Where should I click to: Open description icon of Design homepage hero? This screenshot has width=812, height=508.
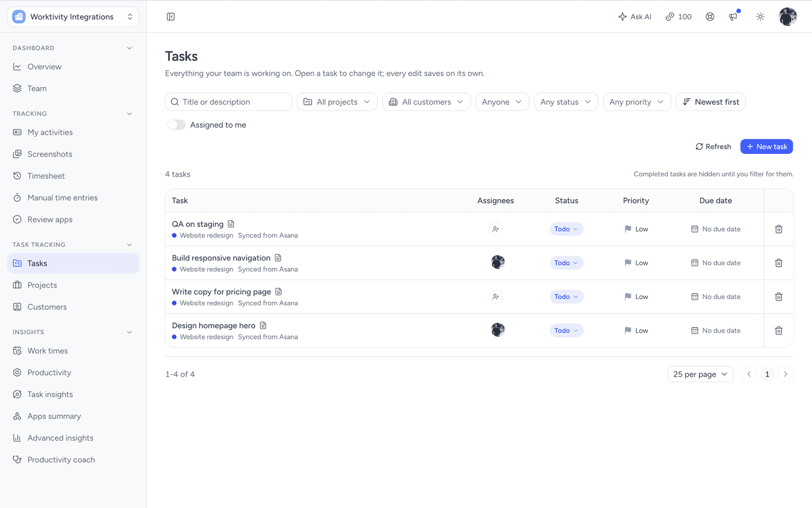pos(263,326)
